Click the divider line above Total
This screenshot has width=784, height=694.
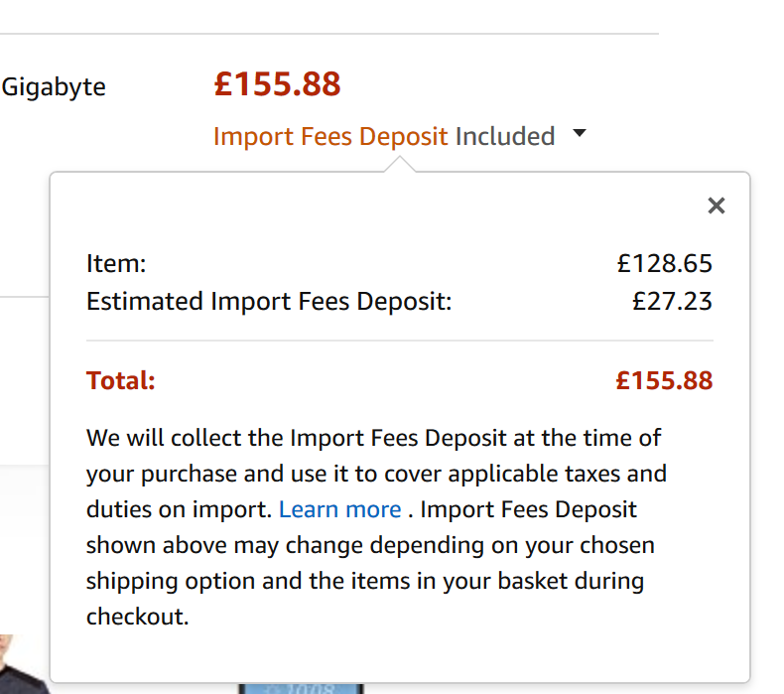pyautogui.click(x=399, y=341)
